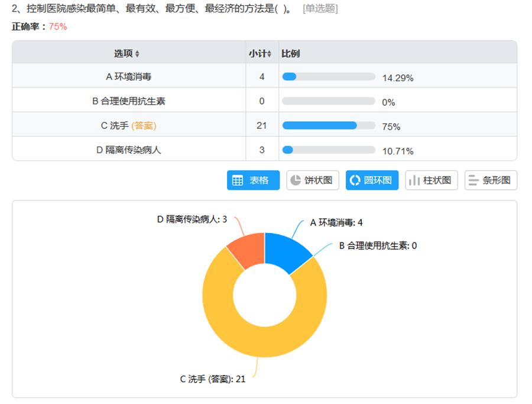Click the 'B 合理使用抗生素: 0' chart label

(377, 245)
